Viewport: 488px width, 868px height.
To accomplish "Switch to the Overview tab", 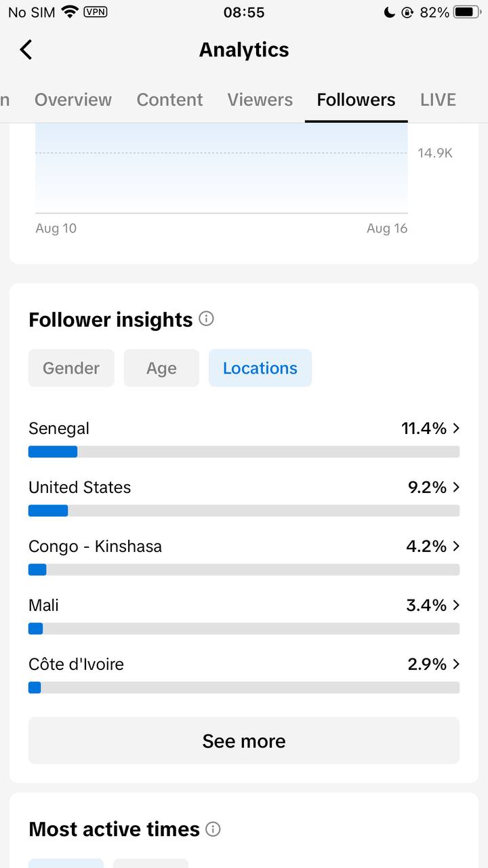I will click(73, 100).
